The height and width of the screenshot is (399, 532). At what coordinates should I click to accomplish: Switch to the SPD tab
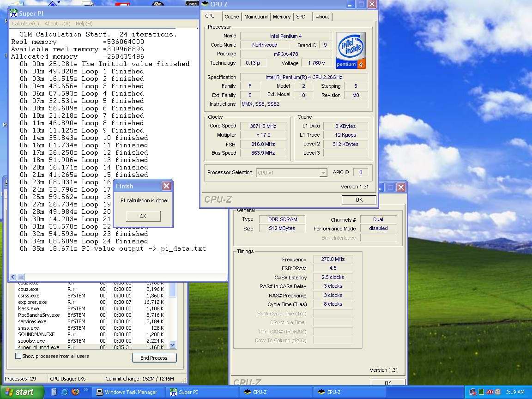(301, 17)
